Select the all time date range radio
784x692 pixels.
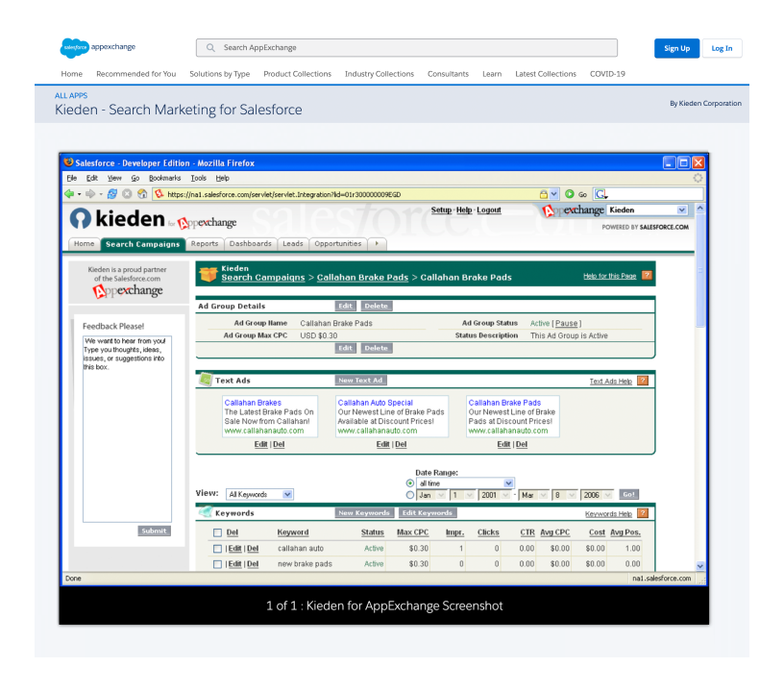[x=410, y=483]
